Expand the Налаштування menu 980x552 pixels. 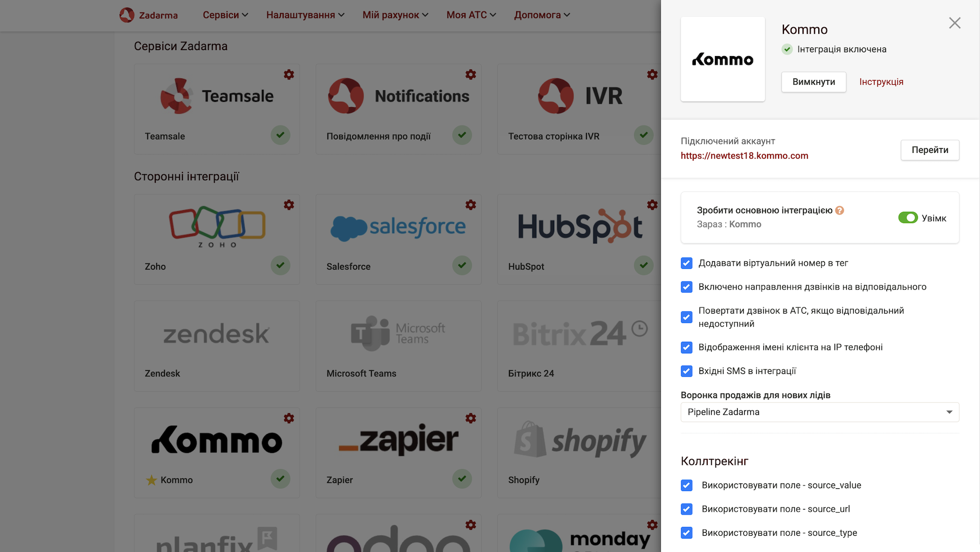tap(305, 15)
